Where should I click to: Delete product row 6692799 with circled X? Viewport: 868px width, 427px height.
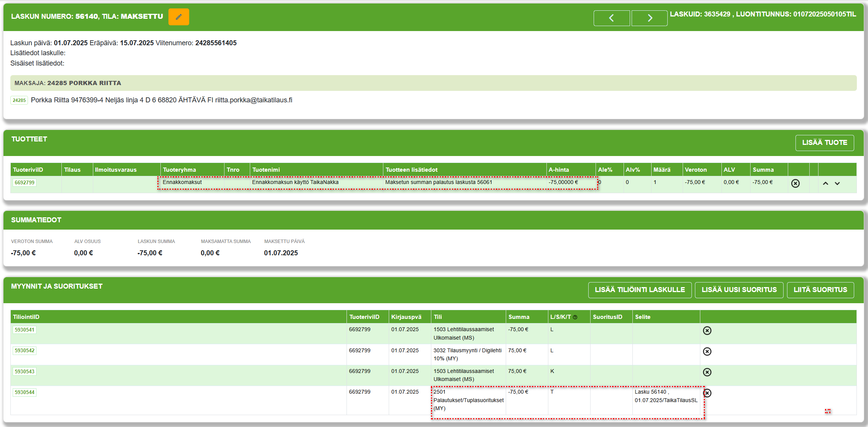tap(795, 183)
